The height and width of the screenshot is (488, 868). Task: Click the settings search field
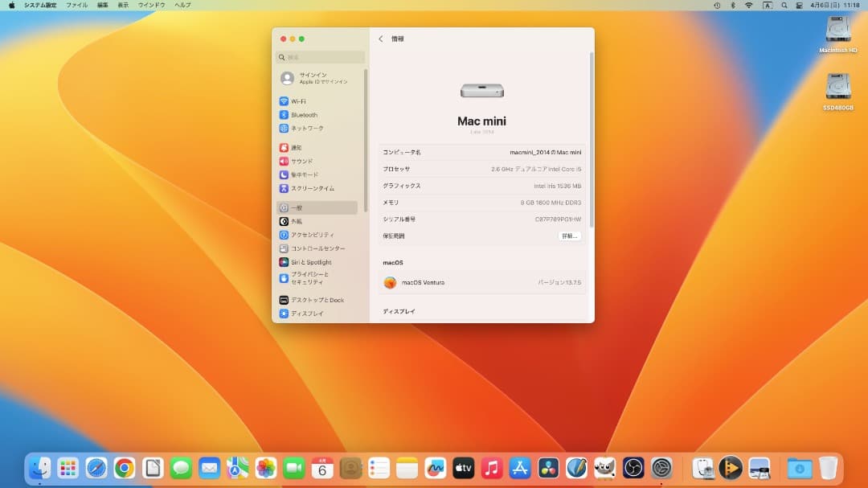(x=320, y=57)
